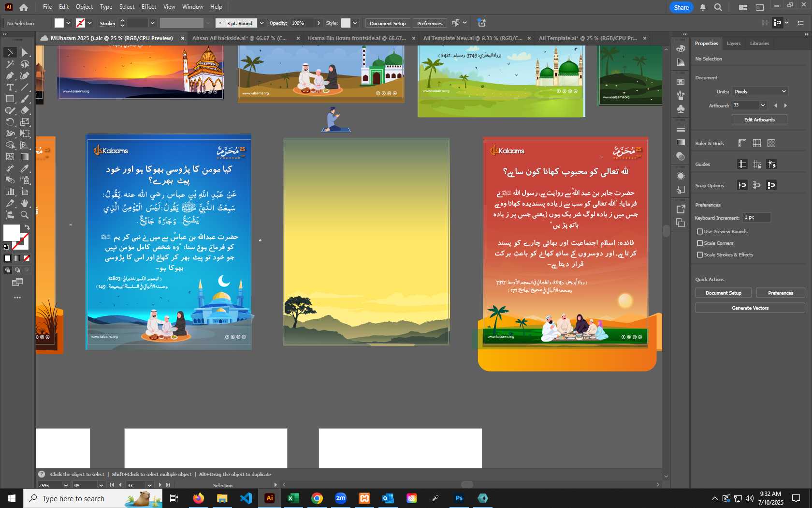Enable Scale Corners checkbox
The image size is (812, 508).
[700, 243]
